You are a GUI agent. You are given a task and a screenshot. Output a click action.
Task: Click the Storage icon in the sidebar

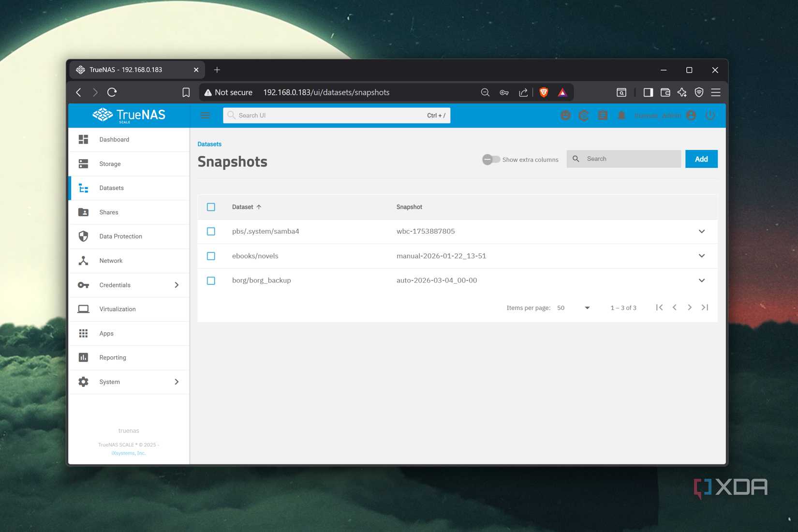point(83,164)
